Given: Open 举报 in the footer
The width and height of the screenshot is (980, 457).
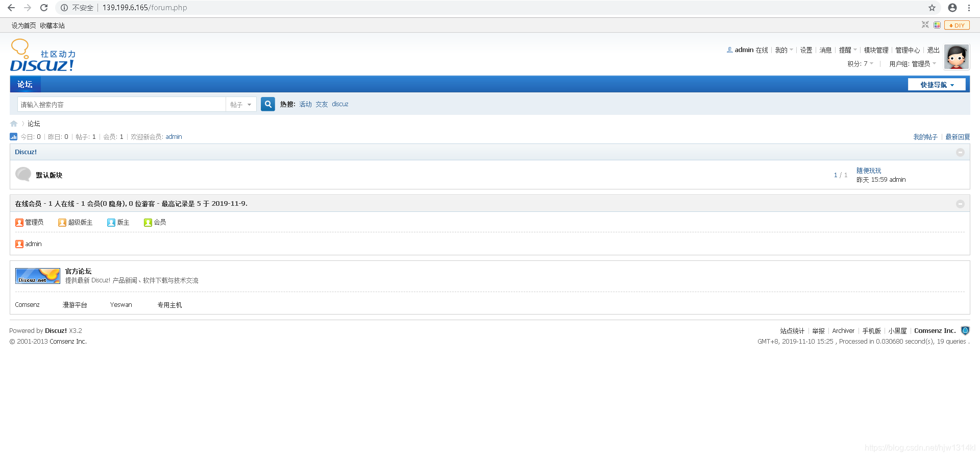Looking at the screenshot, I should coord(818,331).
